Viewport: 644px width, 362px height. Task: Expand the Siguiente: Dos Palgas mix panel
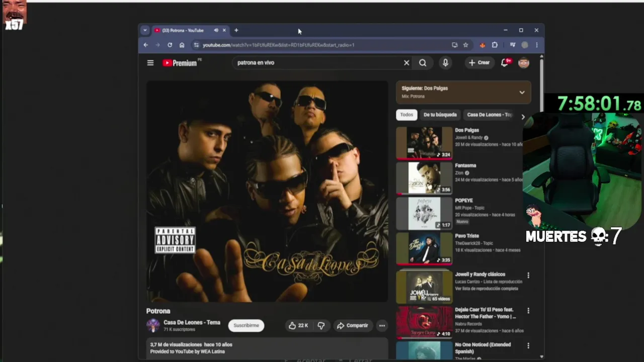pyautogui.click(x=522, y=93)
